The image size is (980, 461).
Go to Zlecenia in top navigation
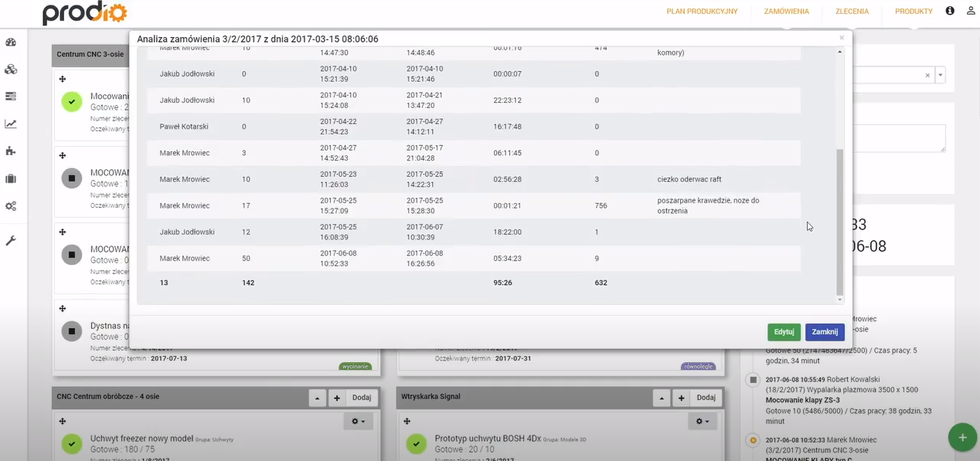[852, 12]
